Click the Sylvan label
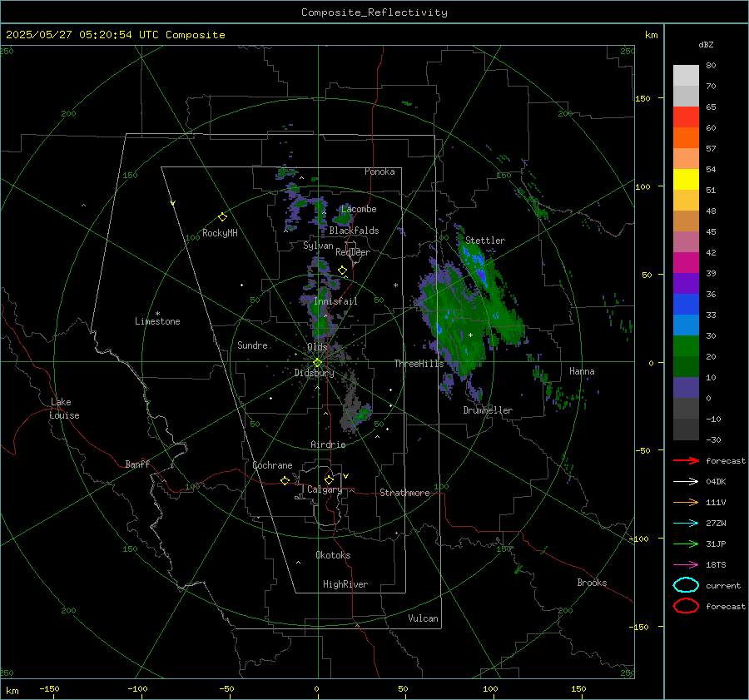This screenshot has height=700, width=749. pyautogui.click(x=318, y=246)
